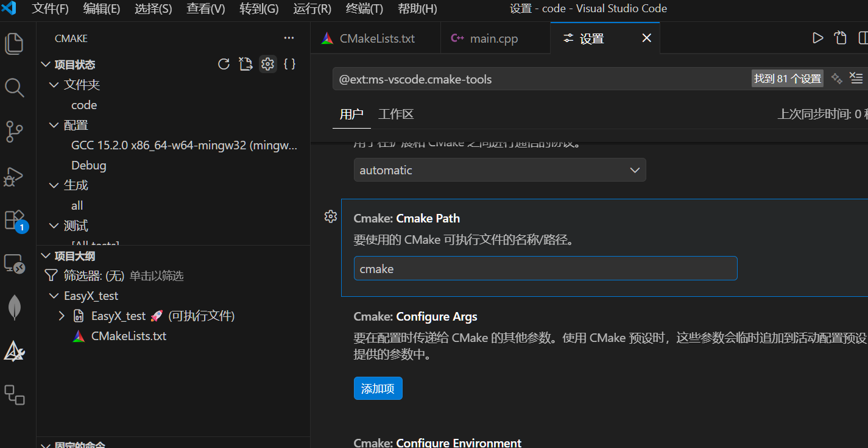Screen dimensions: 868x448
Task: Clear the settings search input
Action: [x=856, y=79]
